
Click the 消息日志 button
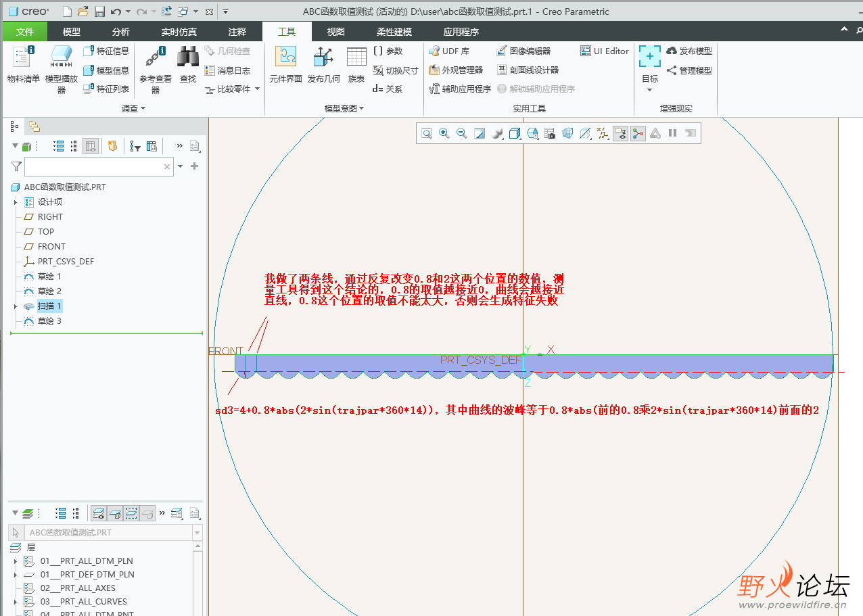coord(227,70)
